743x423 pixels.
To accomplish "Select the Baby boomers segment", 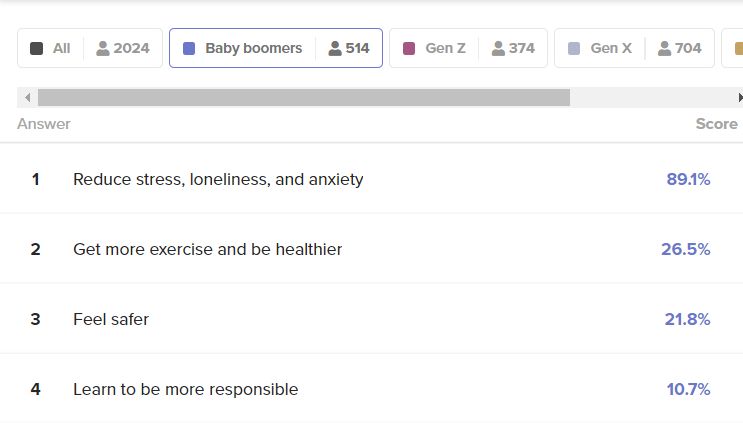I will coord(253,48).
